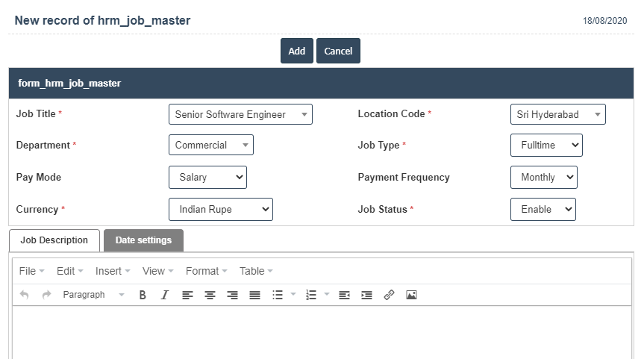644x359 pixels.
Task: Insert a numbered list
Action: click(312, 295)
